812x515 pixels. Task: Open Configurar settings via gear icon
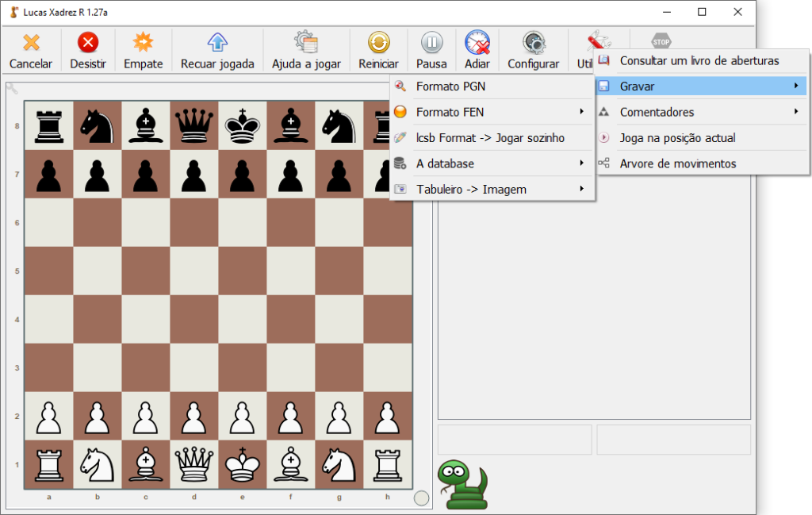(x=533, y=40)
